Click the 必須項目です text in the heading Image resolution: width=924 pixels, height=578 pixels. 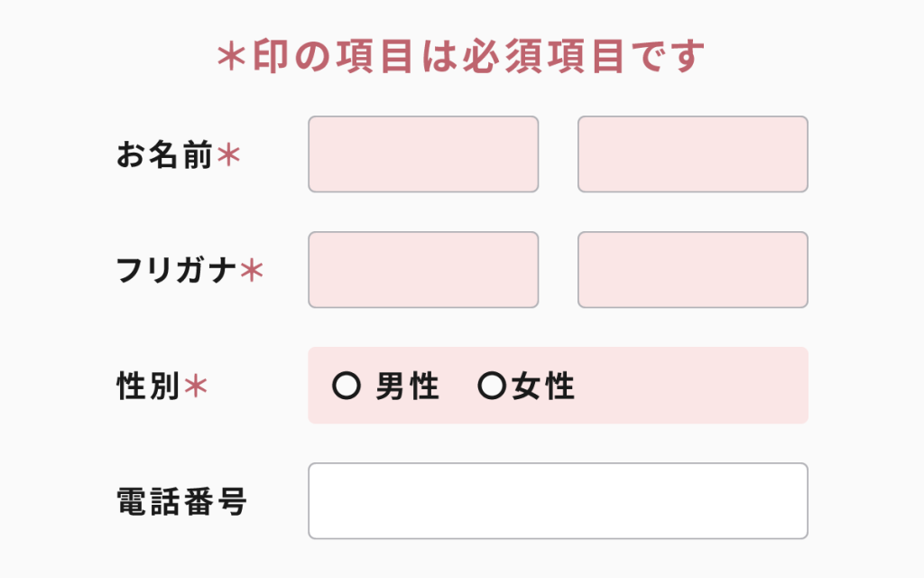click(x=585, y=57)
